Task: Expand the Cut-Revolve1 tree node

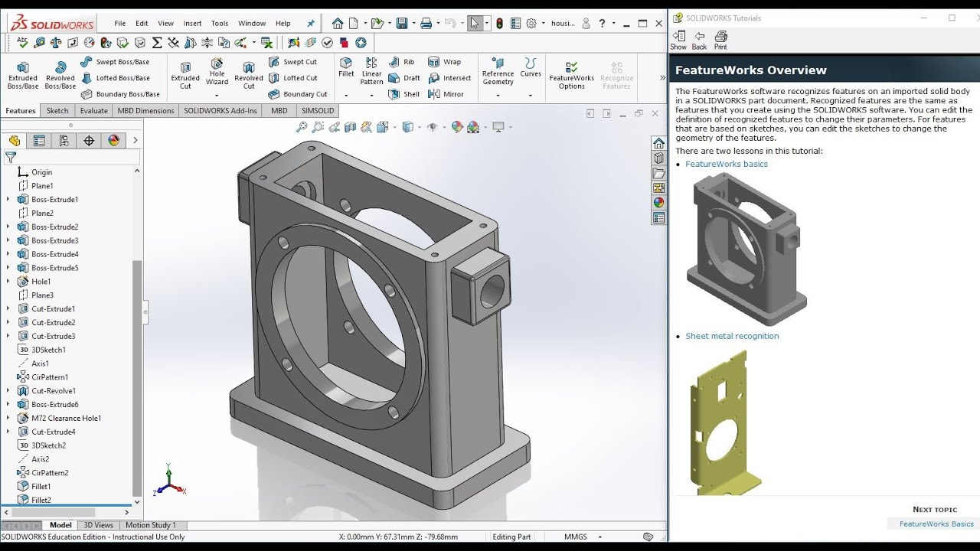Action: [8, 391]
